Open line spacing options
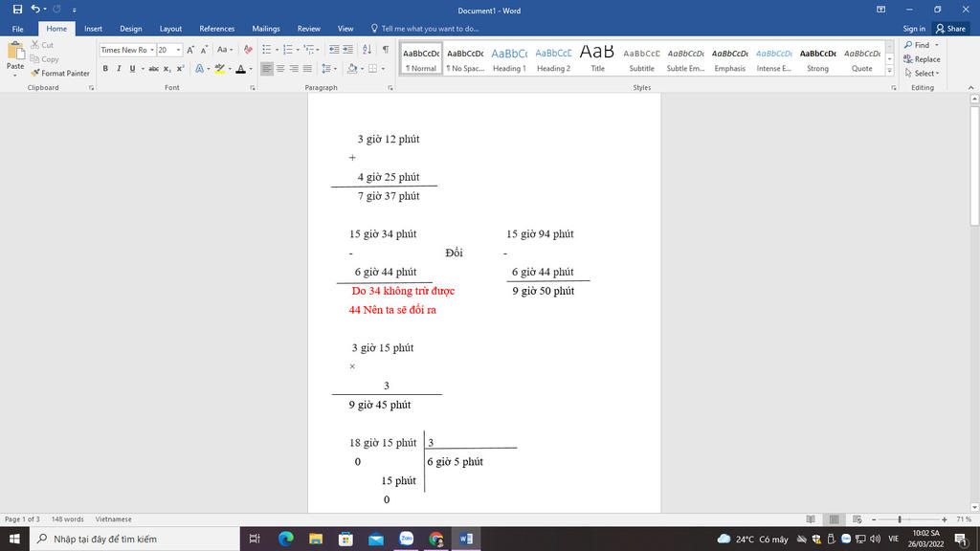 pyautogui.click(x=327, y=69)
